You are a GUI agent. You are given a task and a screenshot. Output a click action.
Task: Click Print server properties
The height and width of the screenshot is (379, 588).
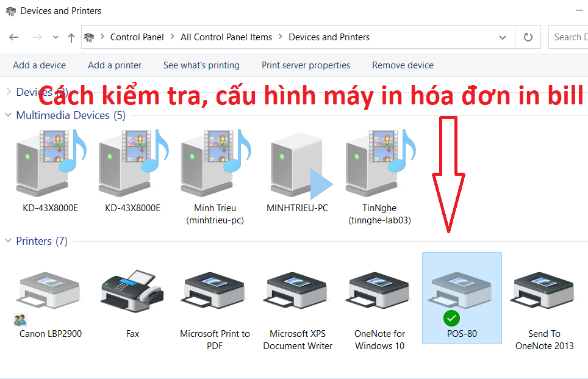point(305,65)
